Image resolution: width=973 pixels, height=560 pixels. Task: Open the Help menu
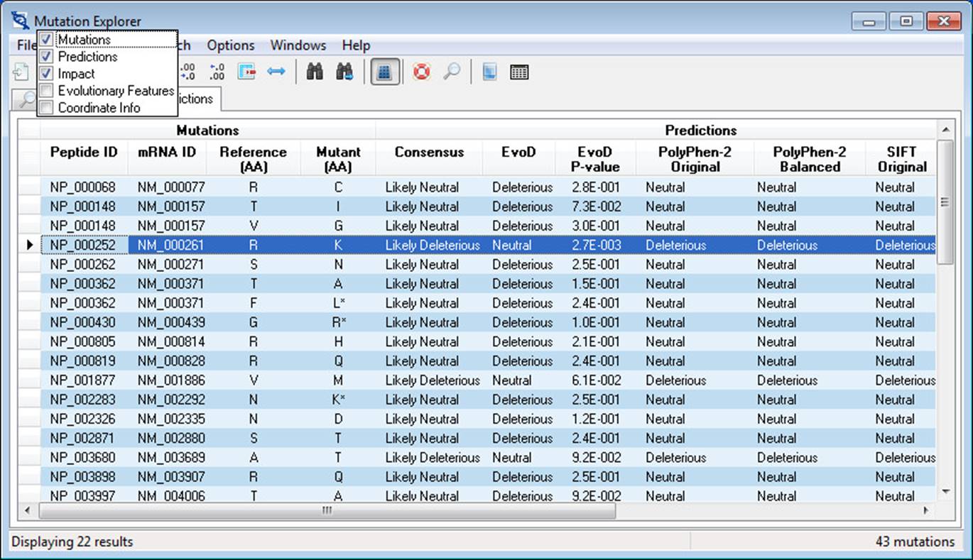click(356, 45)
